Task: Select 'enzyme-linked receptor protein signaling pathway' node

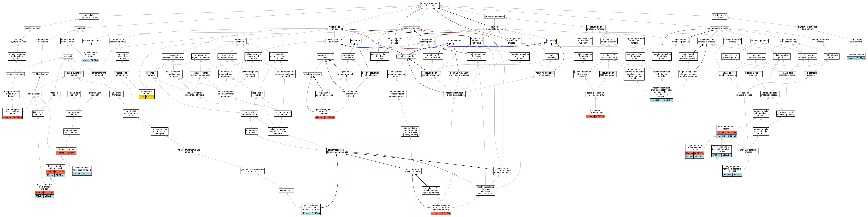Action: pos(397,94)
